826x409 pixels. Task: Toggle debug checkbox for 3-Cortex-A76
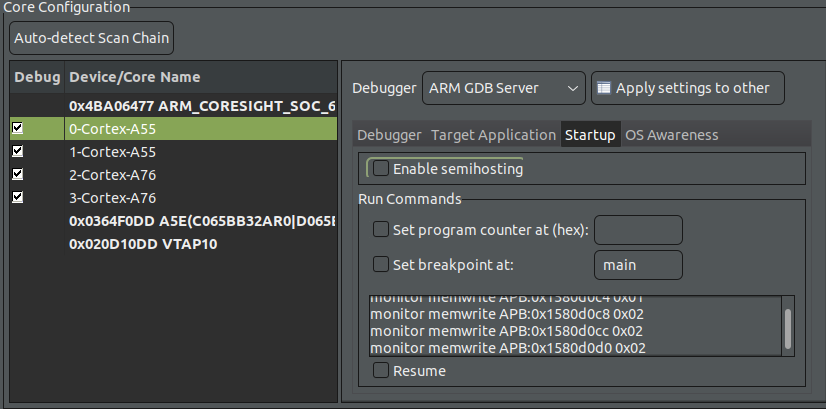(x=19, y=198)
